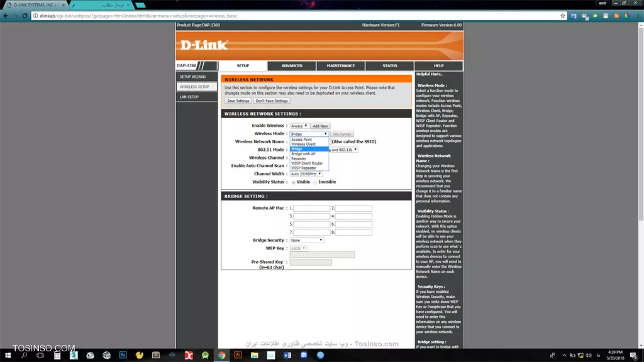
Task: Open the People icon in taskbar
Action: pyautogui.click(x=552, y=356)
